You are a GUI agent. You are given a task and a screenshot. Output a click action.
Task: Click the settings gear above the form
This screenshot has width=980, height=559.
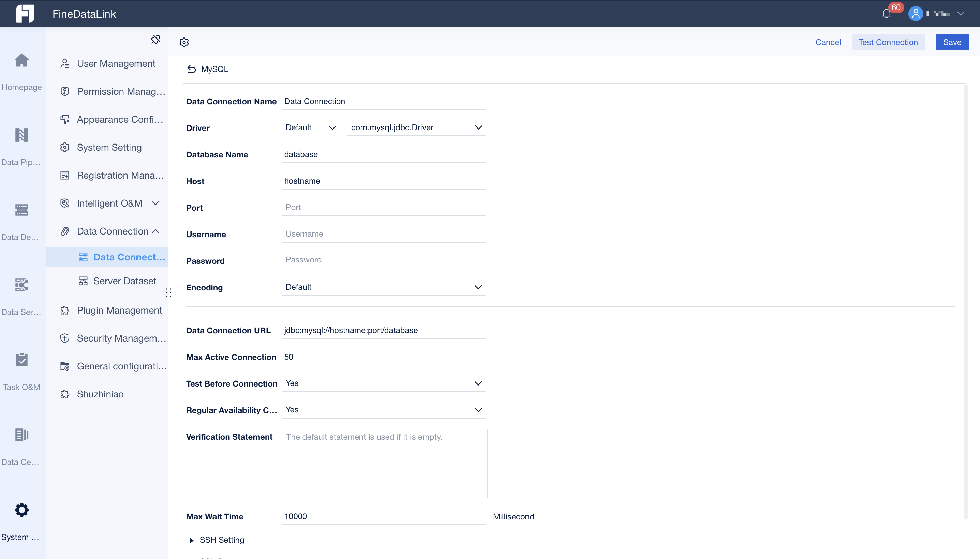[184, 42]
